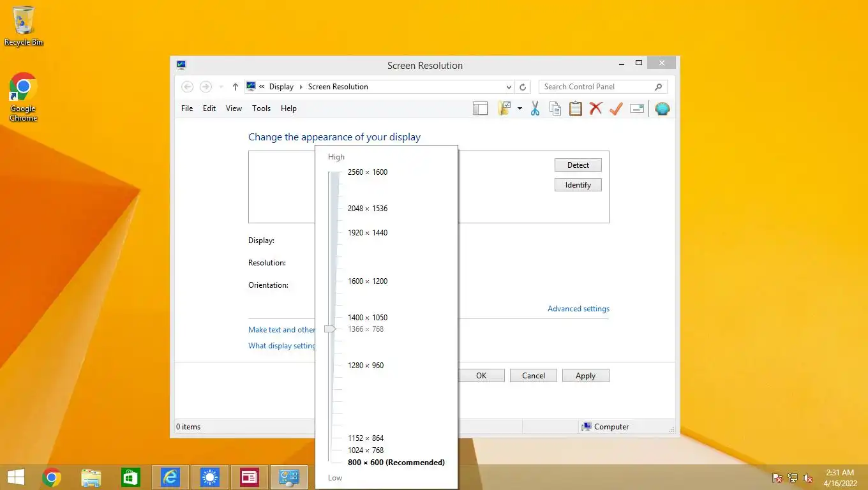Go back with the back arrow
The height and width of the screenshot is (490, 868).
(x=187, y=87)
